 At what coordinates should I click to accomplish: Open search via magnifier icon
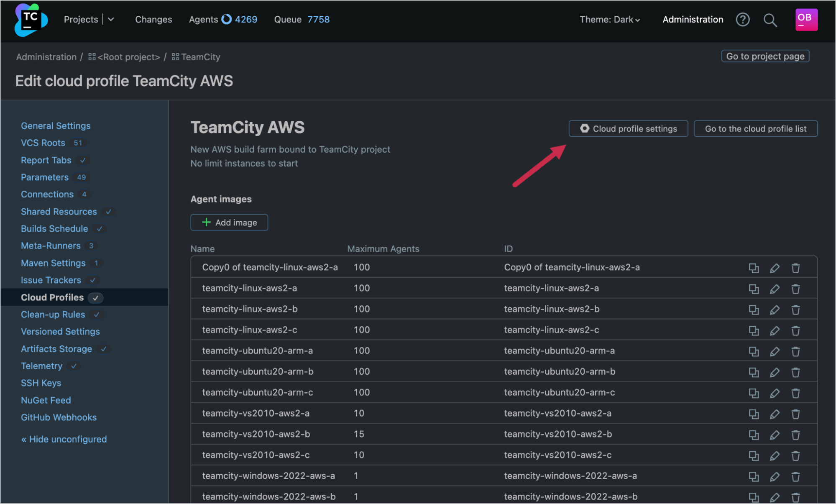(x=770, y=20)
